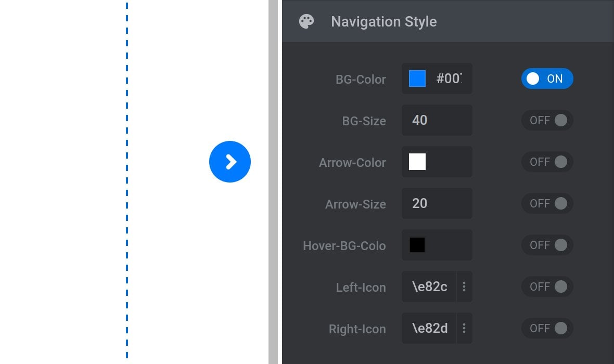Enable the BG-Size toggle
The image size is (614, 364).
tap(547, 120)
